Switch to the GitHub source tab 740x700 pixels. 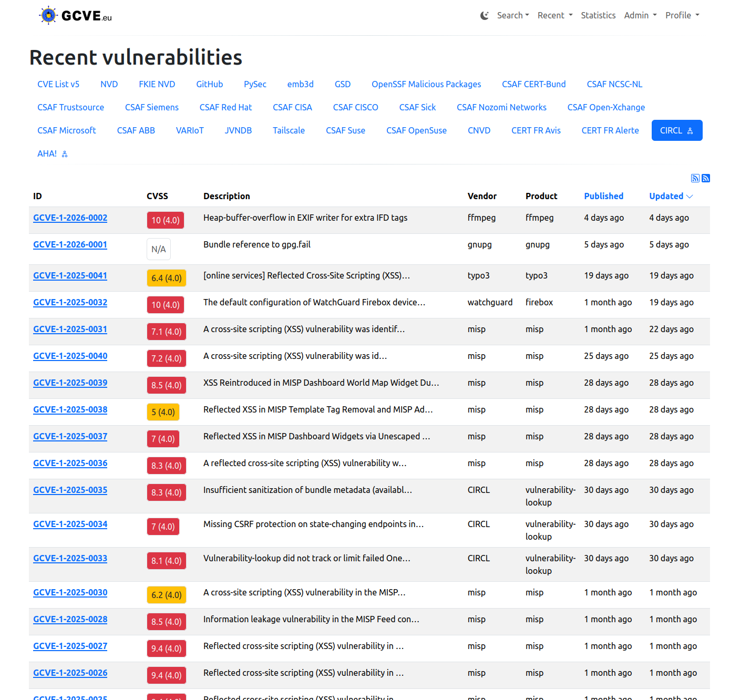209,84
